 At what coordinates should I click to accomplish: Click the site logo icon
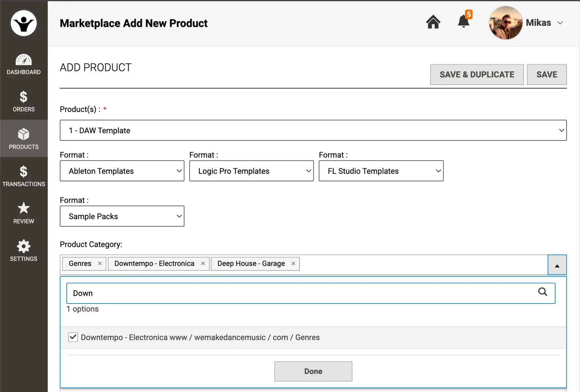tap(24, 23)
